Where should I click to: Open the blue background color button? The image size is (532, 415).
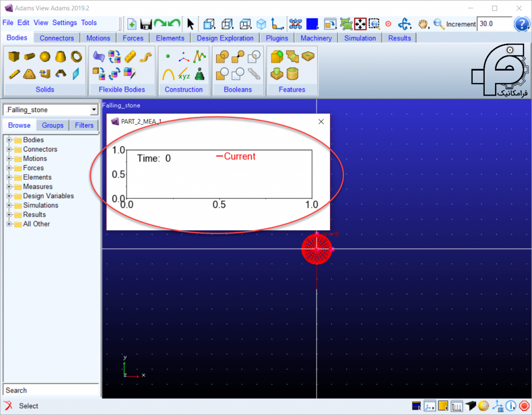point(312,24)
